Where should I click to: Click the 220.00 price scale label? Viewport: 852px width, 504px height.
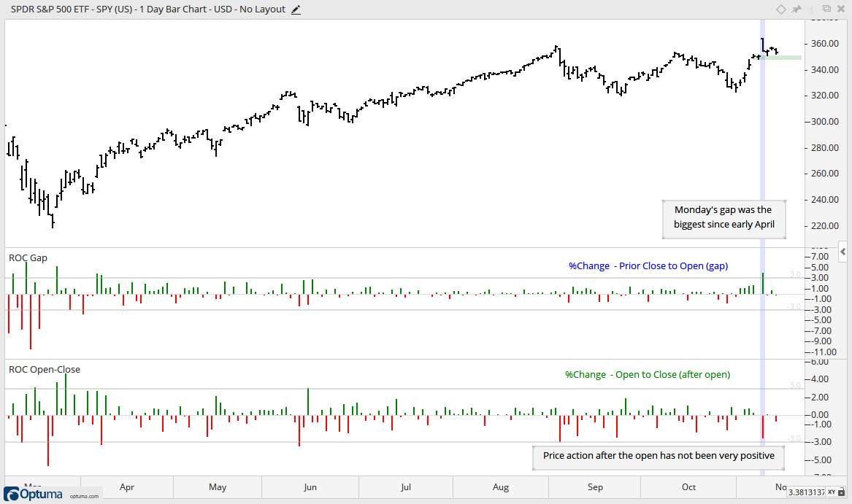[824, 225]
